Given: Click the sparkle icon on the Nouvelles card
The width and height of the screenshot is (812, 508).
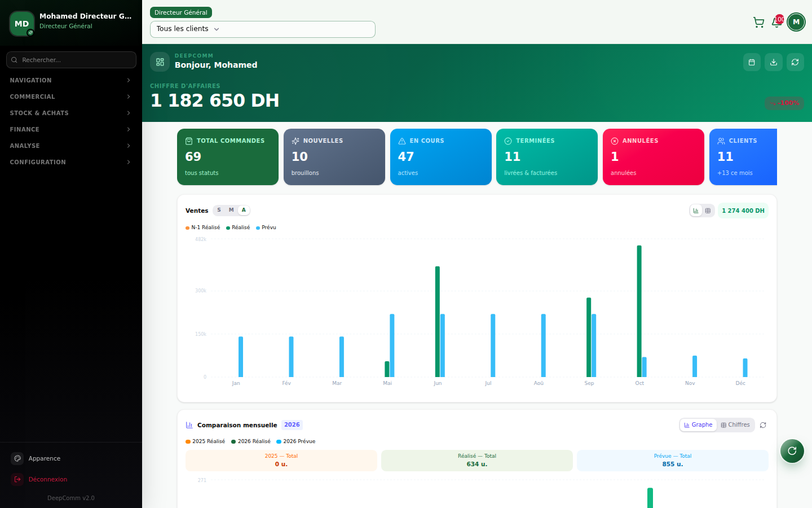Looking at the screenshot, I should (x=295, y=141).
